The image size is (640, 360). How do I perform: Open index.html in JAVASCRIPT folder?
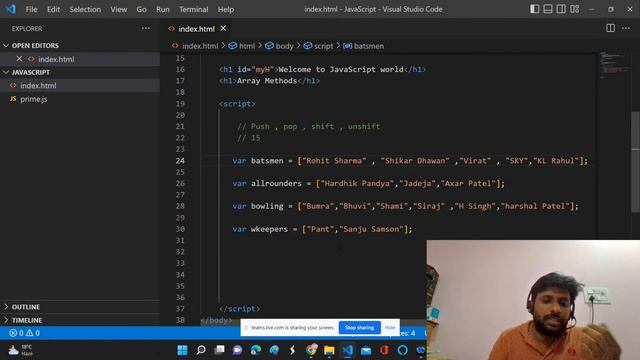click(38, 85)
